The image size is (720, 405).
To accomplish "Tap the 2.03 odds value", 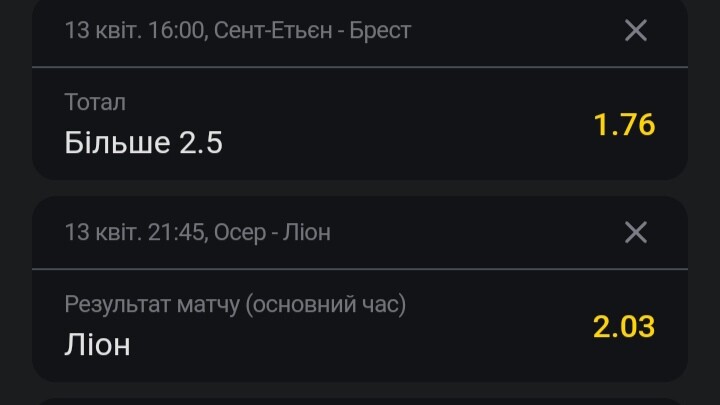I will pyautogui.click(x=624, y=326).
